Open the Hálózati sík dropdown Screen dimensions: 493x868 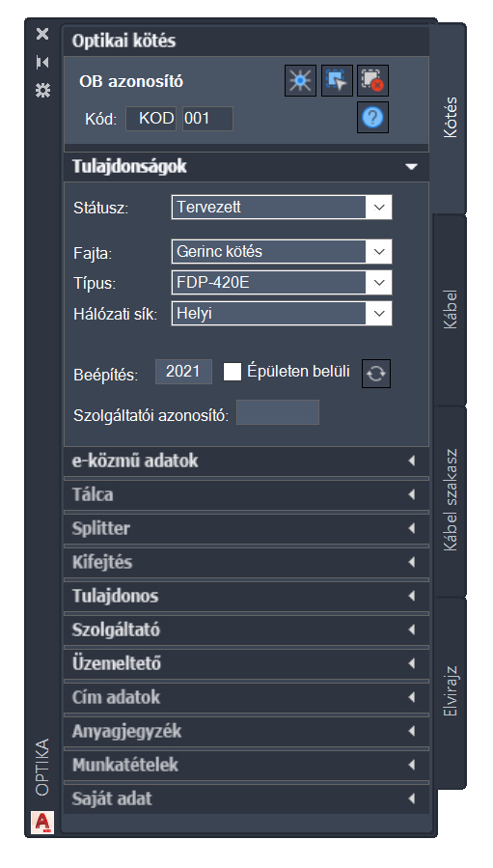point(282,314)
